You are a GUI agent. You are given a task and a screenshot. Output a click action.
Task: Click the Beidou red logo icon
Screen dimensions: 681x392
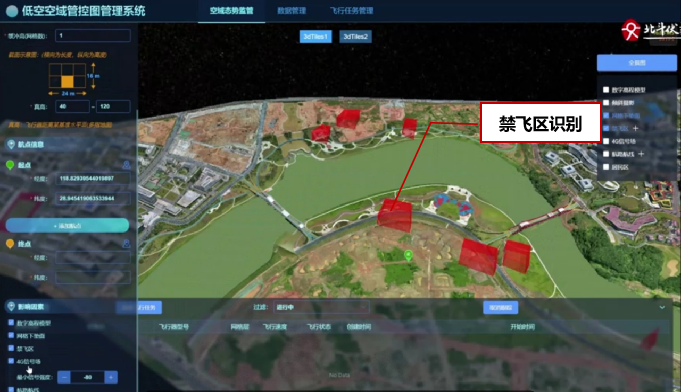631,30
